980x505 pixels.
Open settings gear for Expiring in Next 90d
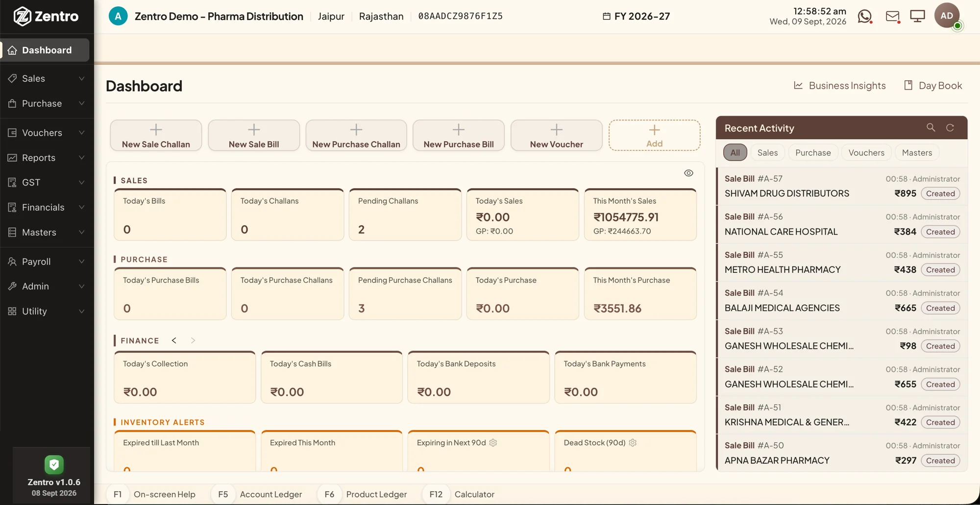click(x=493, y=443)
